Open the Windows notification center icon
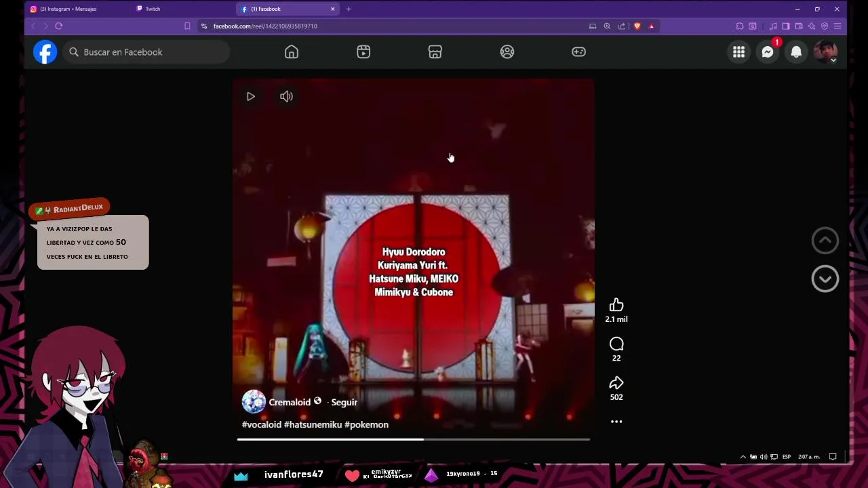Screen dimensions: 868x488 [833, 457]
